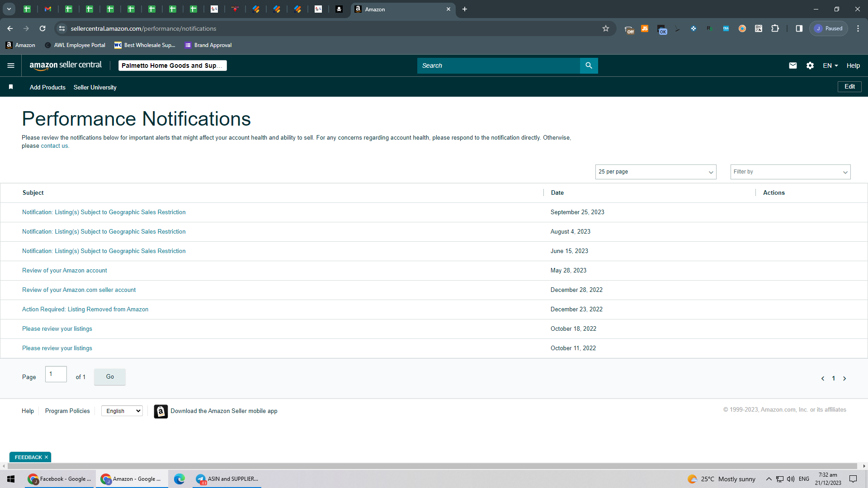Go to next page of notifications
This screenshot has height=488, width=868.
coord(844,379)
